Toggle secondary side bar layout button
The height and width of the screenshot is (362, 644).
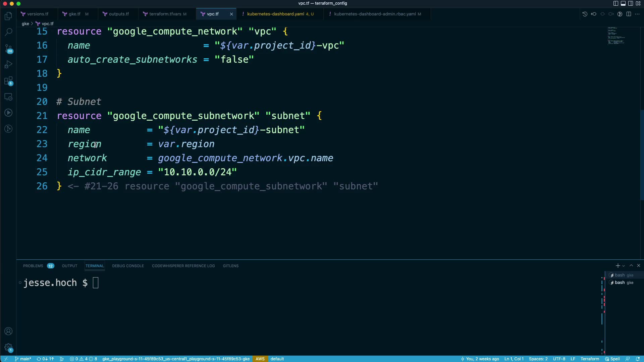click(x=631, y=3)
